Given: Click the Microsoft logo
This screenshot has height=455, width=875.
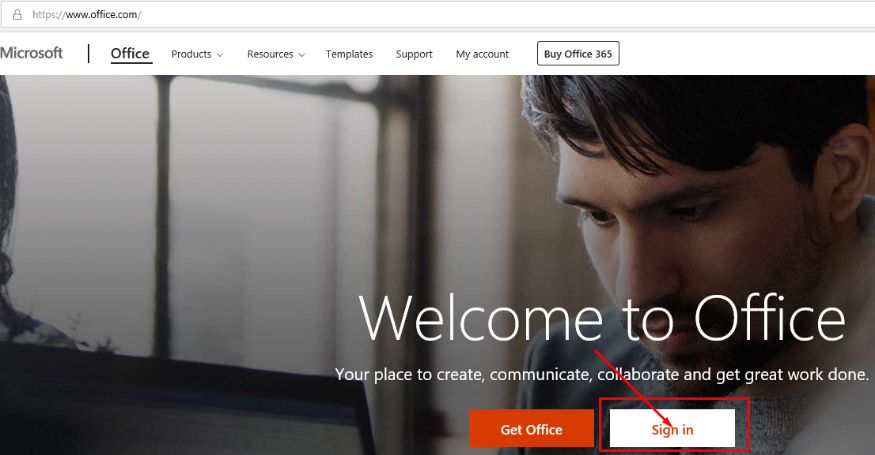Looking at the screenshot, I should tap(31, 53).
